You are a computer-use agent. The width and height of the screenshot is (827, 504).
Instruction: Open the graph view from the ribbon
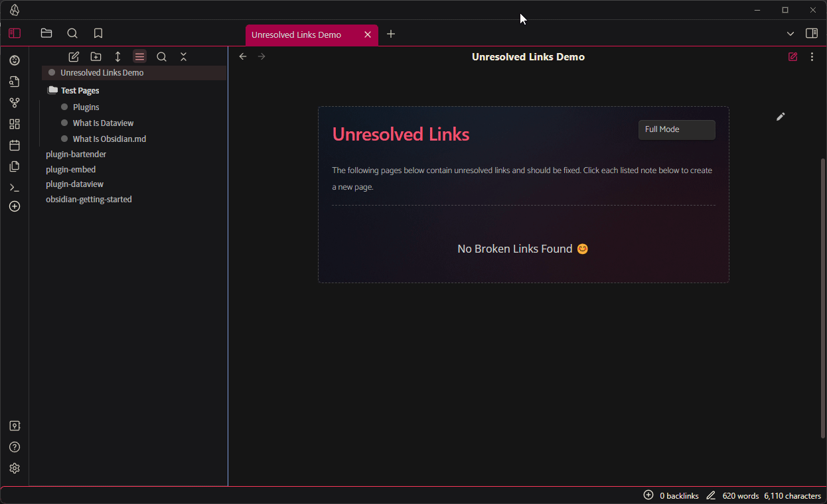pyautogui.click(x=15, y=103)
